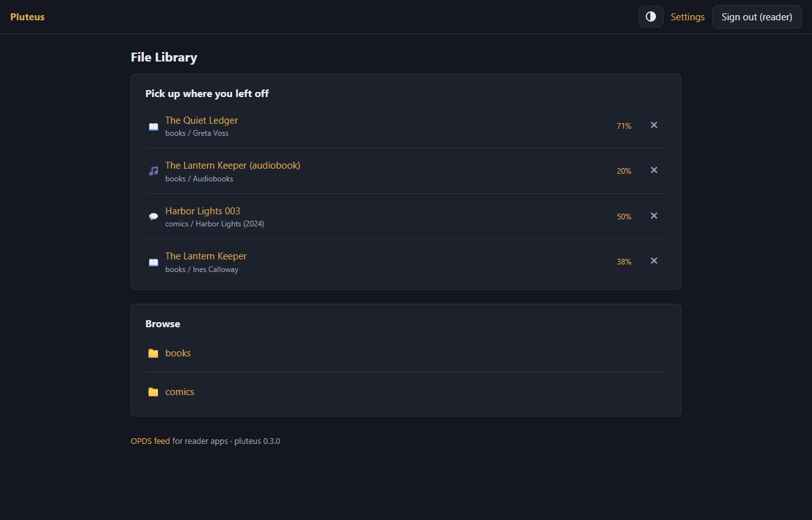Open Harbor Lights 003 comic
Image resolution: width=812 pixels, height=520 pixels.
203,211
